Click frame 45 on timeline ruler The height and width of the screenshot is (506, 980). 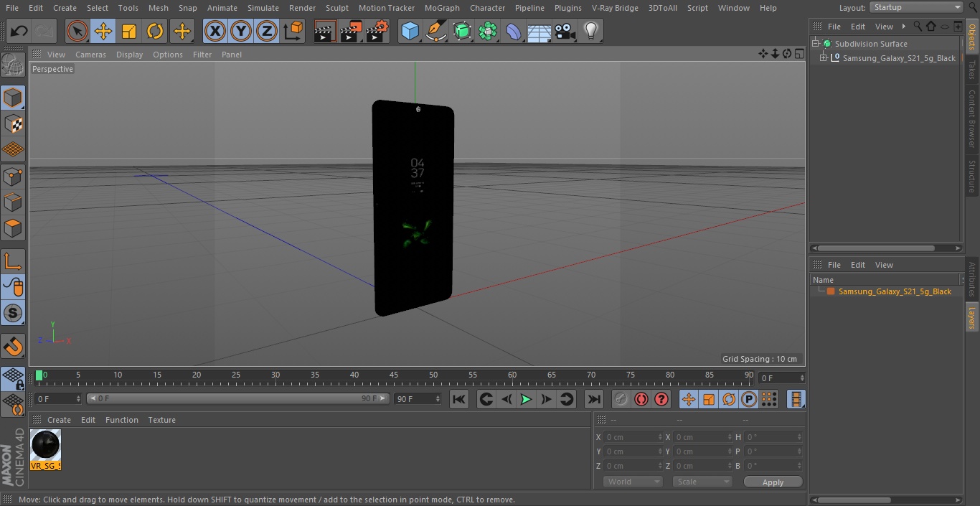pyautogui.click(x=393, y=375)
